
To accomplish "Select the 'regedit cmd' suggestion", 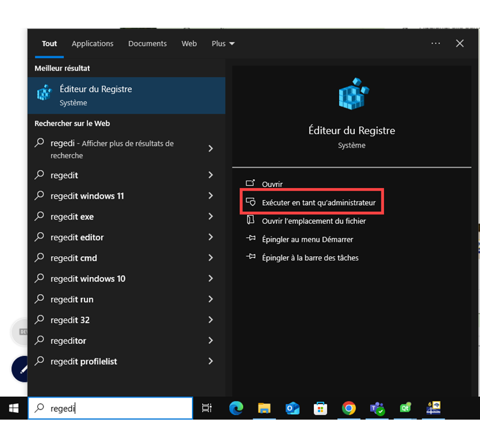I will pos(73,258).
